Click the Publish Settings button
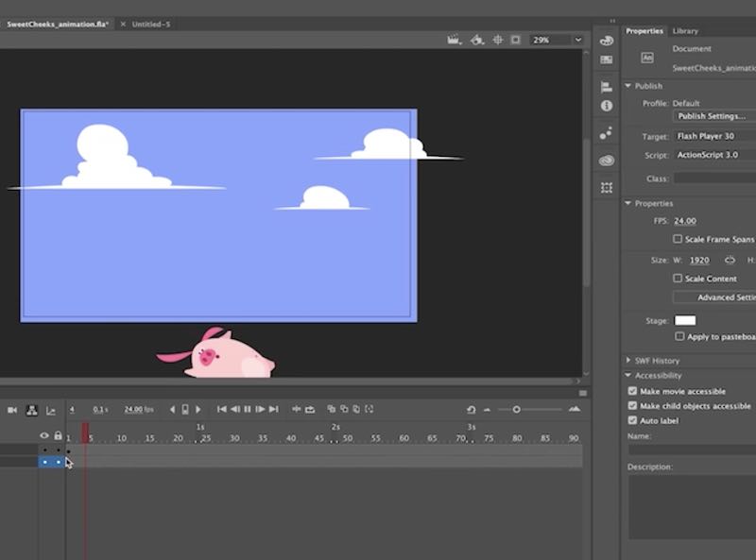This screenshot has width=756, height=560. 714,116
